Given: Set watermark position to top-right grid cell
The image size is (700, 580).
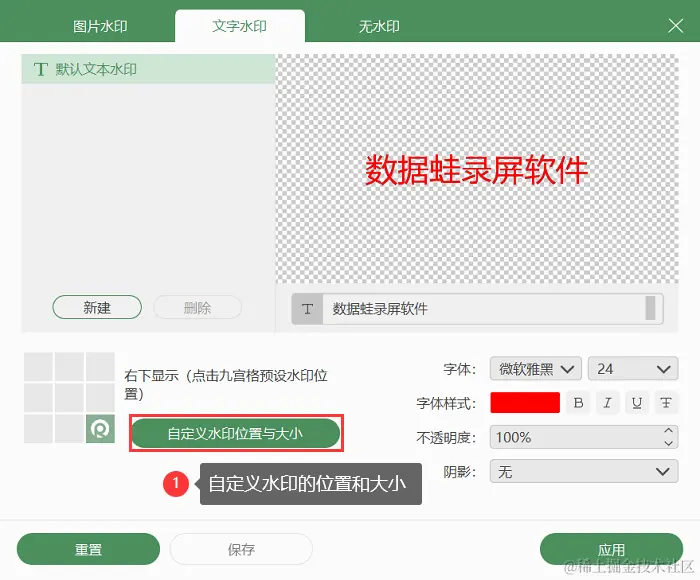Looking at the screenshot, I should [x=100, y=366].
